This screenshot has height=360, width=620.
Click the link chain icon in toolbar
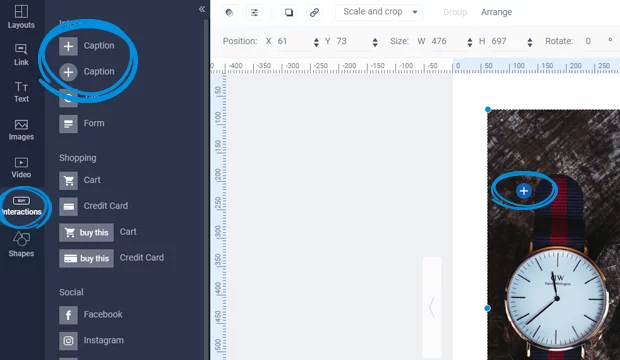pos(314,12)
